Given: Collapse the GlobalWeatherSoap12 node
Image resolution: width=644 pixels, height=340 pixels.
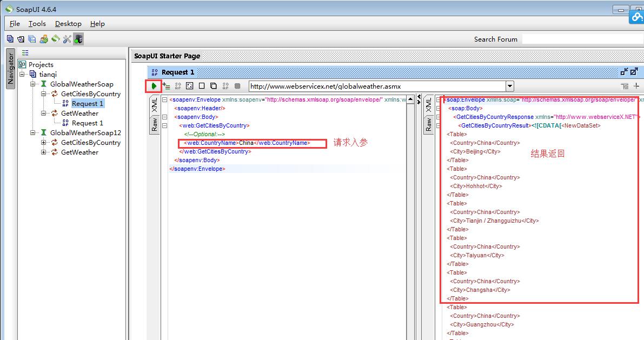Looking at the screenshot, I should click(33, 132).
